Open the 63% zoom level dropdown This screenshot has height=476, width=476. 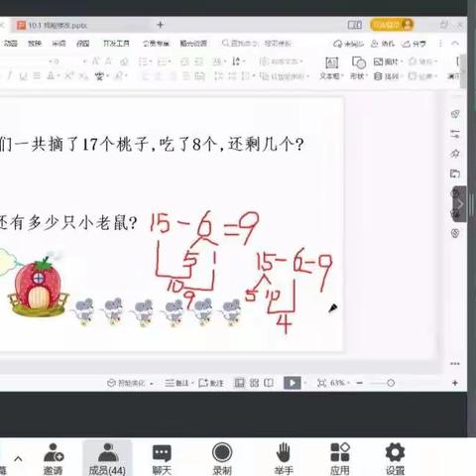tap(340, 383)
